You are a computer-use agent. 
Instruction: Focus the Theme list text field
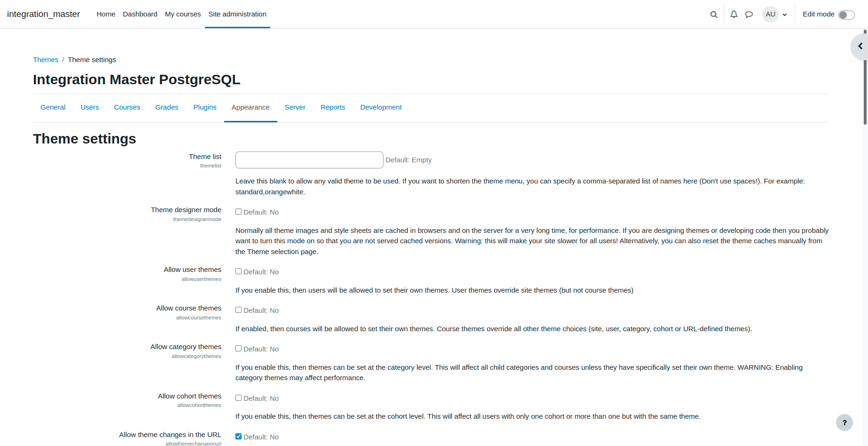click(309, 160)
